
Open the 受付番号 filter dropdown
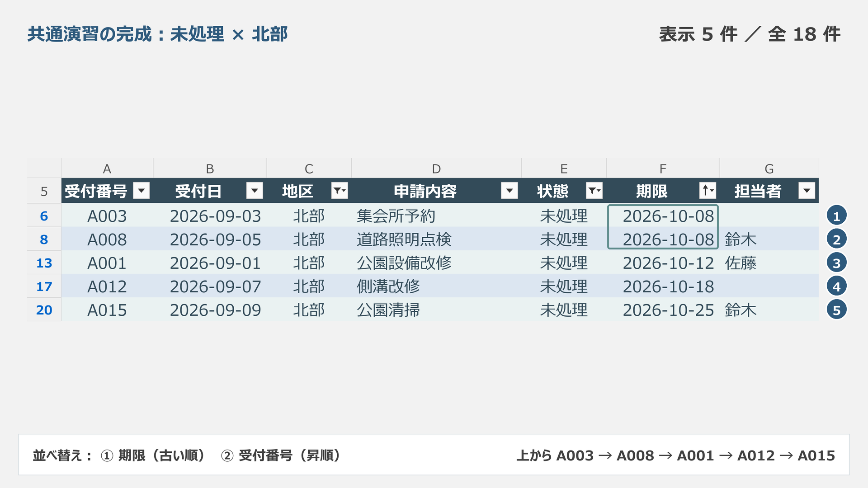(142, 191)
